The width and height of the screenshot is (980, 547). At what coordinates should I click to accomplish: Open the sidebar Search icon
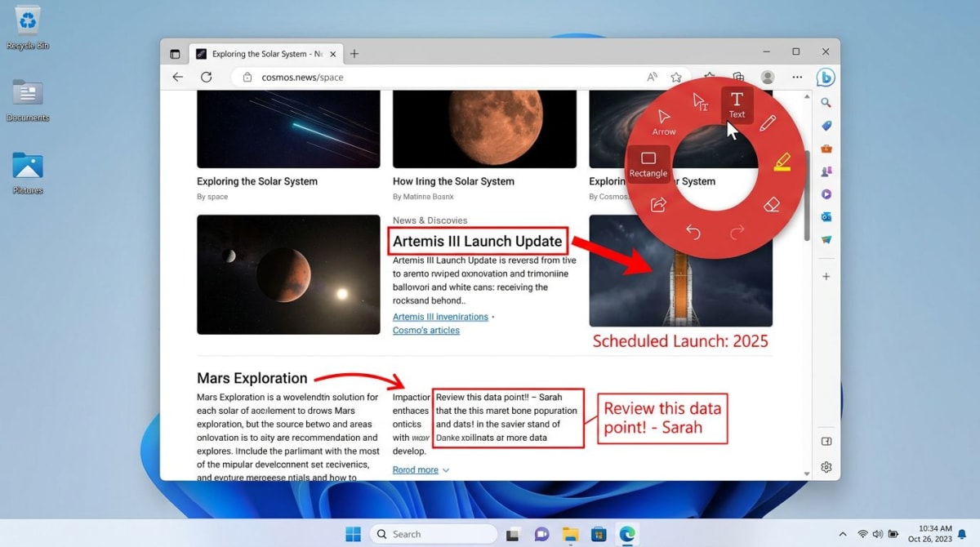click(x=826, y=103)
